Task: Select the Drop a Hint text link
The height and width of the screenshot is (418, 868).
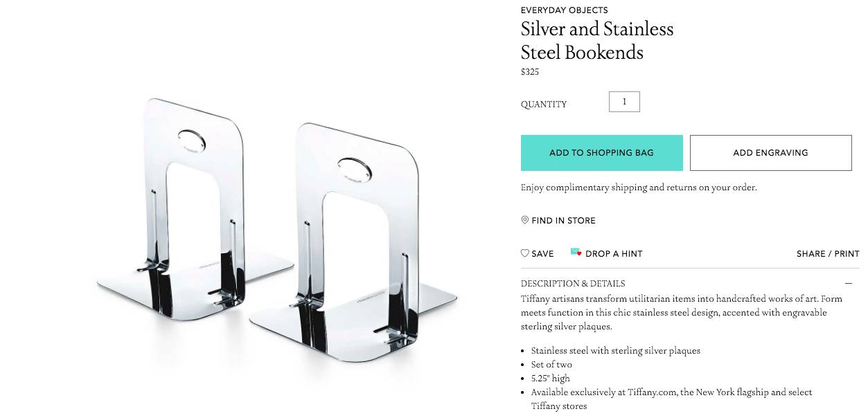Action: [614, 254]
